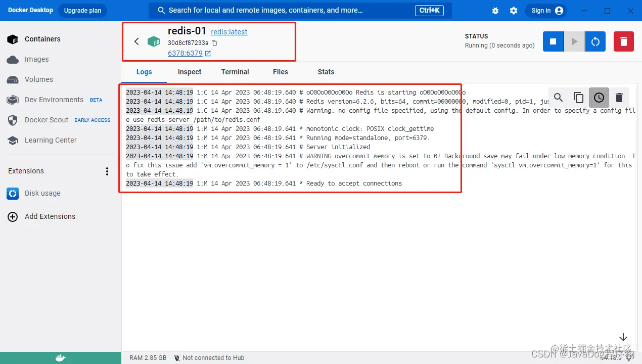Restart the redis-01 container
Image resolution: width=642 pixels, height=364 pixels.
coord(595,41)
